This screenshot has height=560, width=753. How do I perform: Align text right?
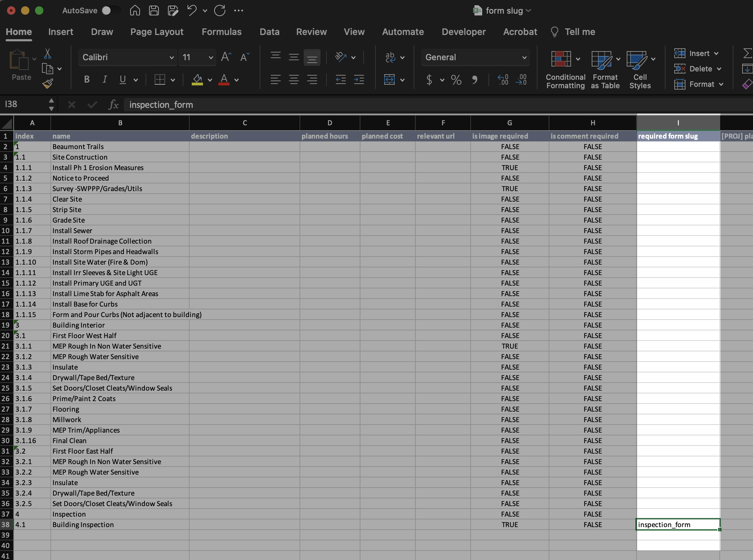point(312,80)
